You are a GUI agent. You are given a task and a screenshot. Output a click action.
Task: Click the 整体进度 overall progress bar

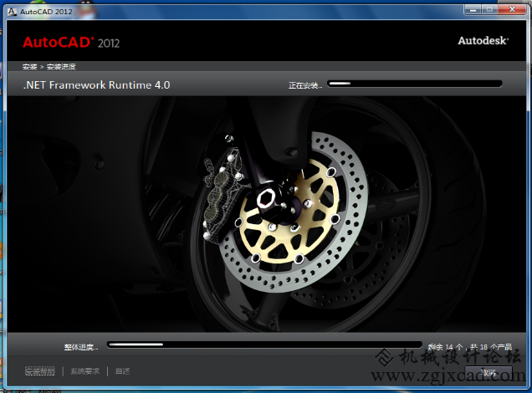[x=264, y=345]
